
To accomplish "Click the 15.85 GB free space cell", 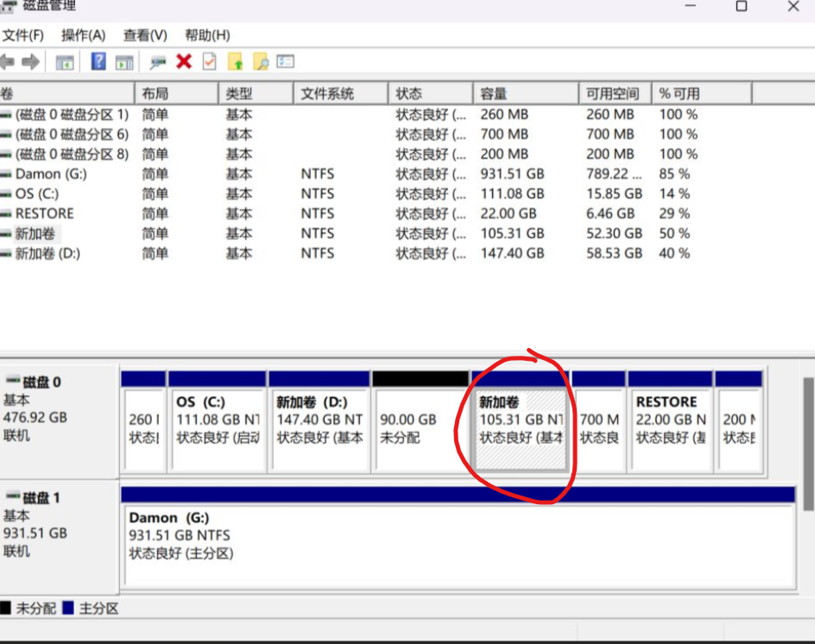I will pos(615,193).
